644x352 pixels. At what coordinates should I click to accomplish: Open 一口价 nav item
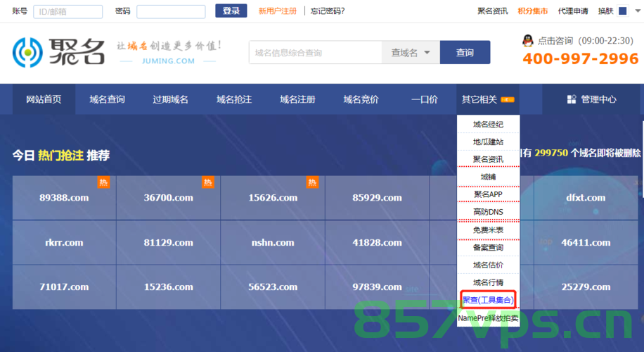425,99
